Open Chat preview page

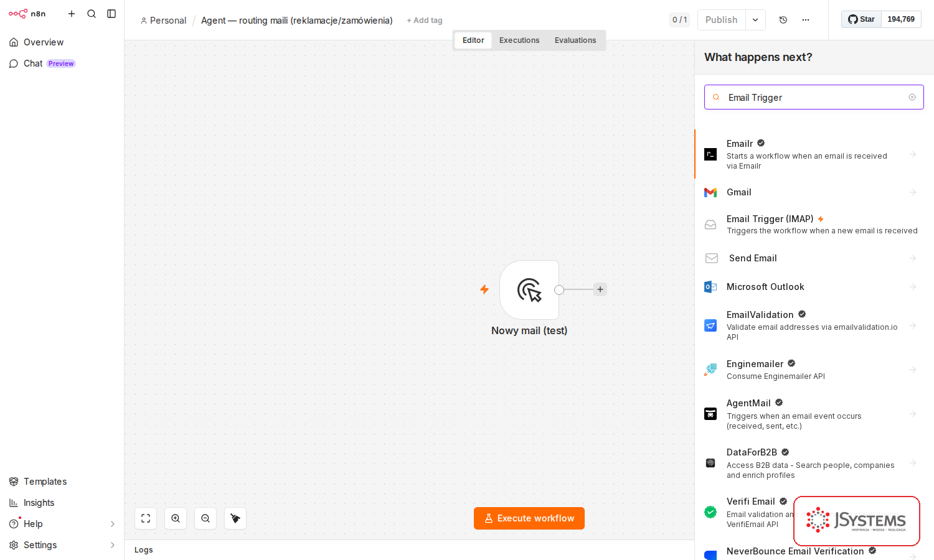tap(62, 63)
